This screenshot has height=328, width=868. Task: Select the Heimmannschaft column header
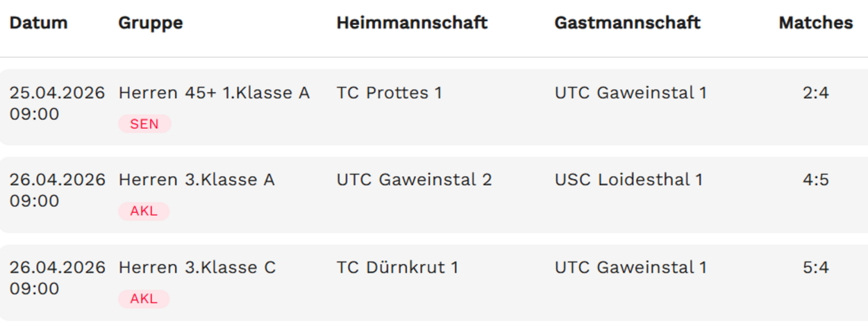pos(412,23)
